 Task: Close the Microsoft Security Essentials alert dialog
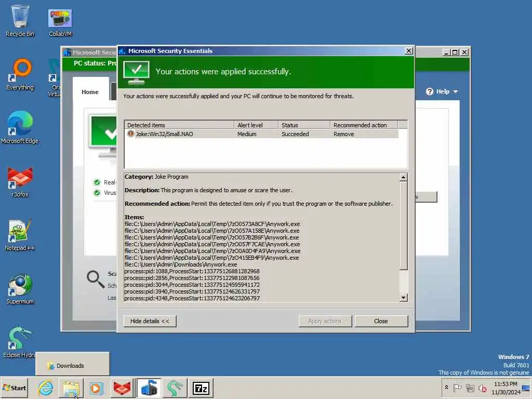[408, 50]
